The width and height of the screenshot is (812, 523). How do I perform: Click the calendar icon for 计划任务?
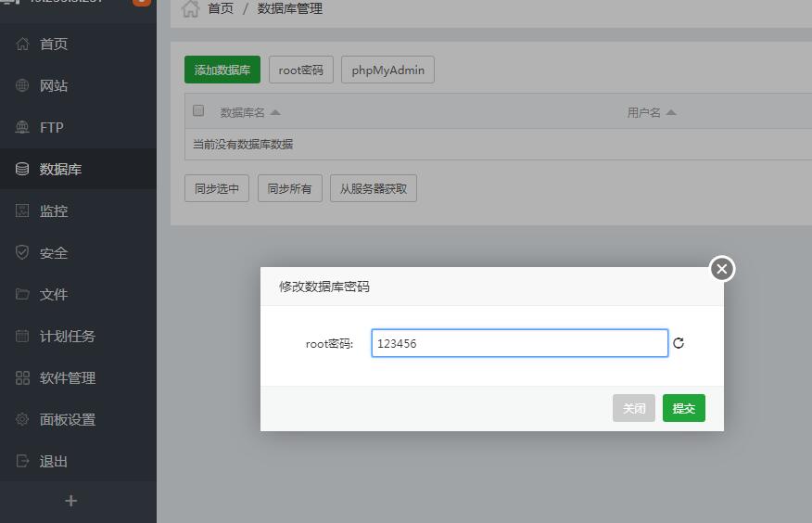click(22, 336)
